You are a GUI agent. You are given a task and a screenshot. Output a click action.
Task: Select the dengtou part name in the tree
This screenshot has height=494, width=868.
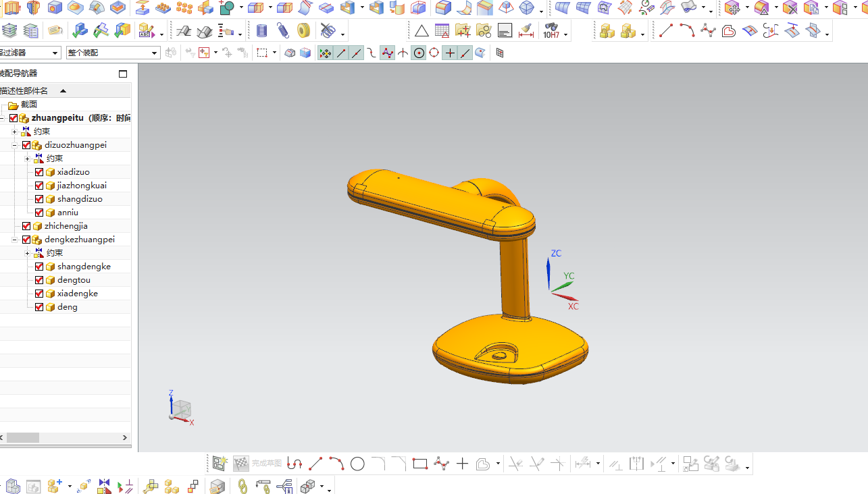pos(74,280)
